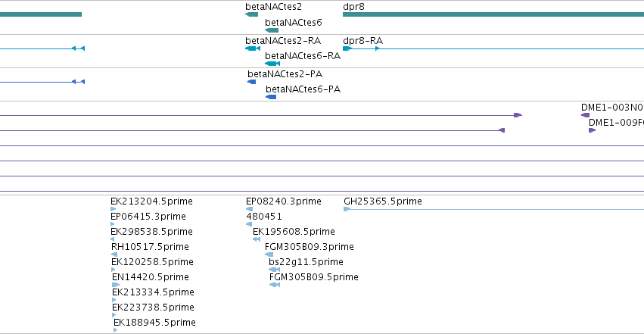This screenshot has height=334, width=644.
Task: Select the DME1-003N0 purple arrow feature
Action: [x=585, y=115]
